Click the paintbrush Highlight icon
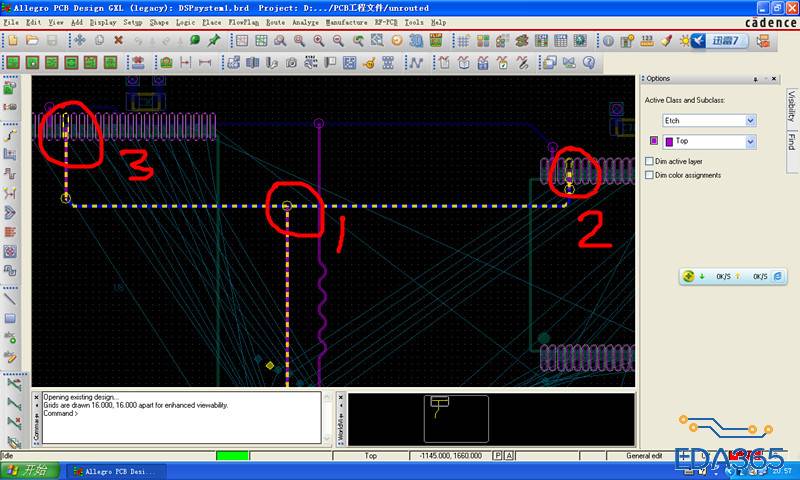Screen dimensions: 800x480 coord(666,41)
